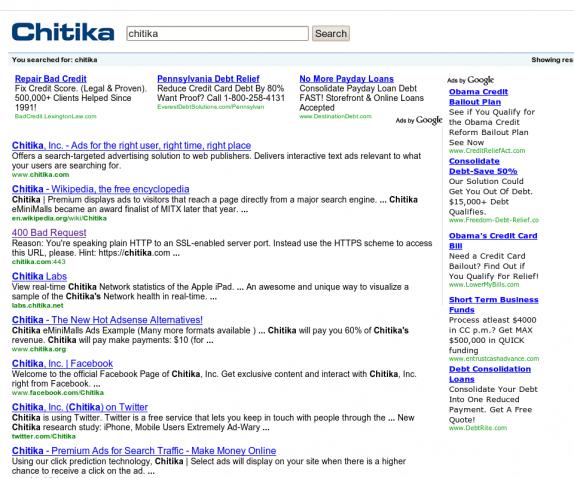
Task: Open Chitika - Wikipedia, the free encyclopedia result
Action: (x=101, y=189)
